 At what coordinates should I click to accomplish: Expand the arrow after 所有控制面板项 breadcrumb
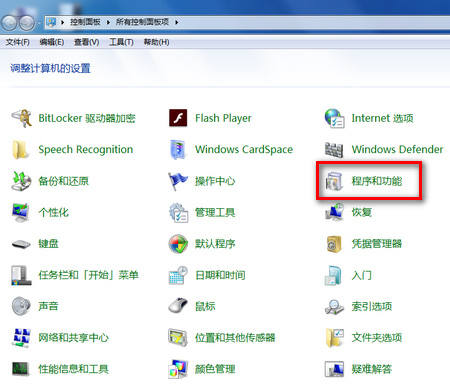pyautogui.click(x=177, y=22)
